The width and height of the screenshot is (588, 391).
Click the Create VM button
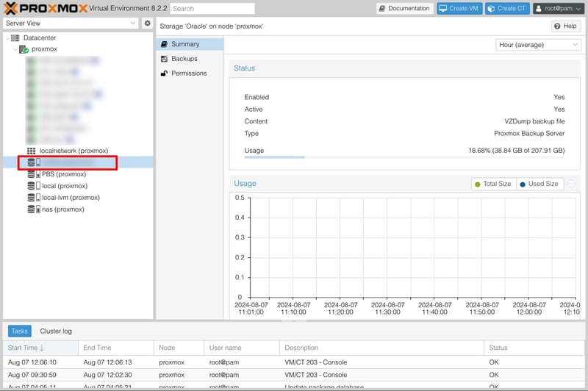(x=454, y=9)
